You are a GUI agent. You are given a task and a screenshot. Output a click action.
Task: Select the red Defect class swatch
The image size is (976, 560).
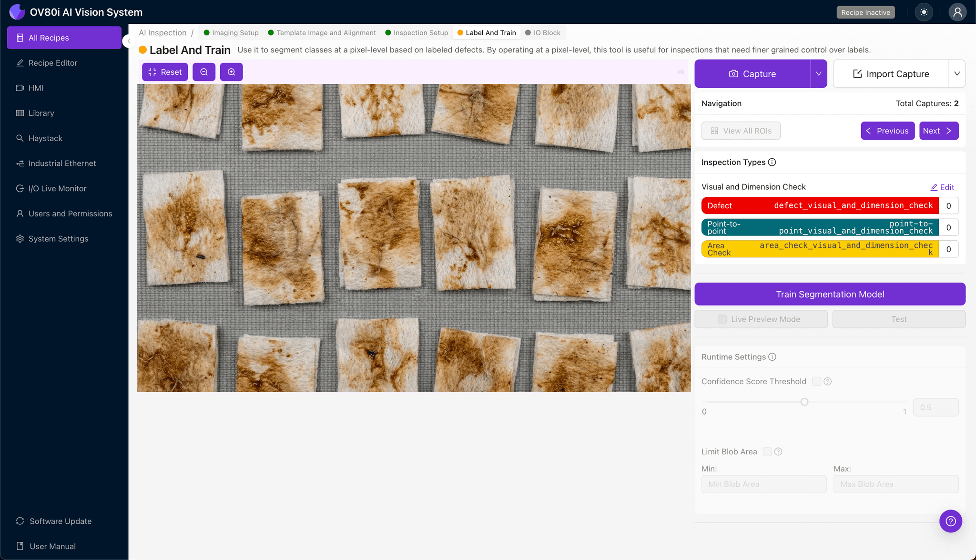point(820,205)
